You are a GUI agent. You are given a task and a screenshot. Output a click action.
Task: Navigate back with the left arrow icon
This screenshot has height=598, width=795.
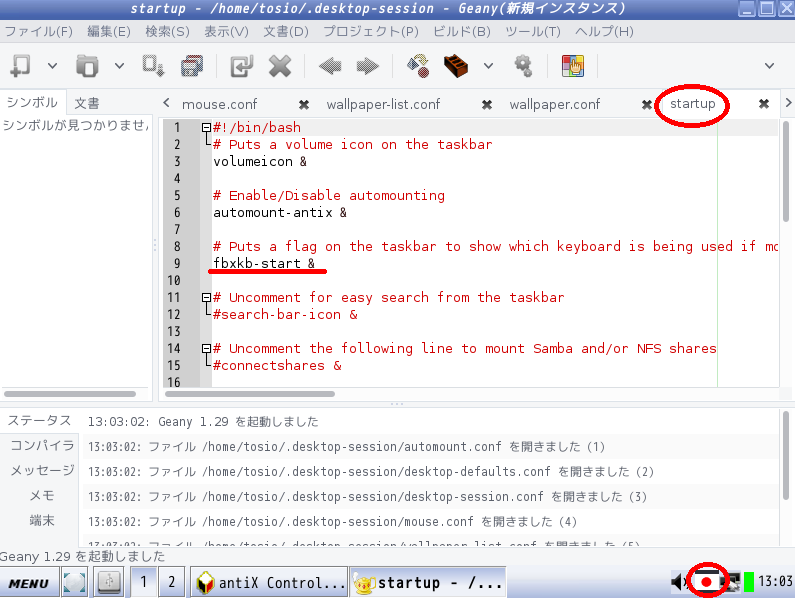(x=330, y=66)
